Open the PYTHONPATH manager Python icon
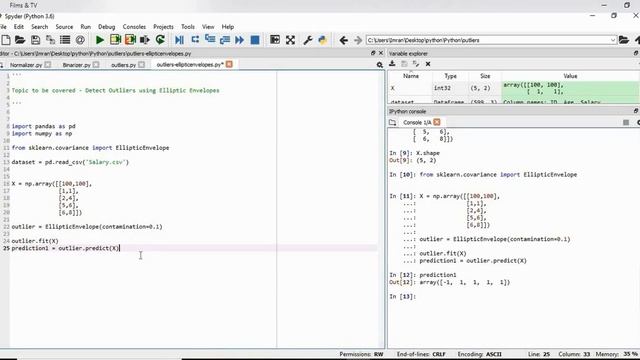This screenshot has height=360, width=640. click(322, 40)
